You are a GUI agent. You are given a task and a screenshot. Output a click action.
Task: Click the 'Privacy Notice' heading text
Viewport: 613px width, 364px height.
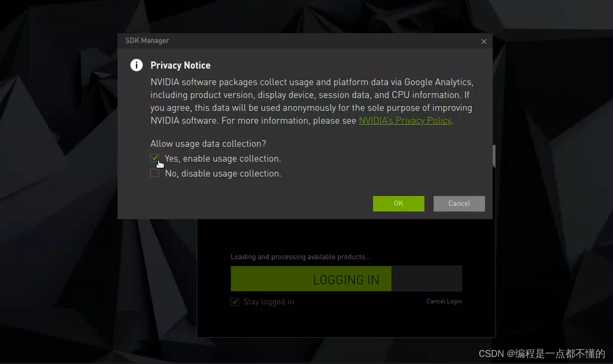coord(180,65)
